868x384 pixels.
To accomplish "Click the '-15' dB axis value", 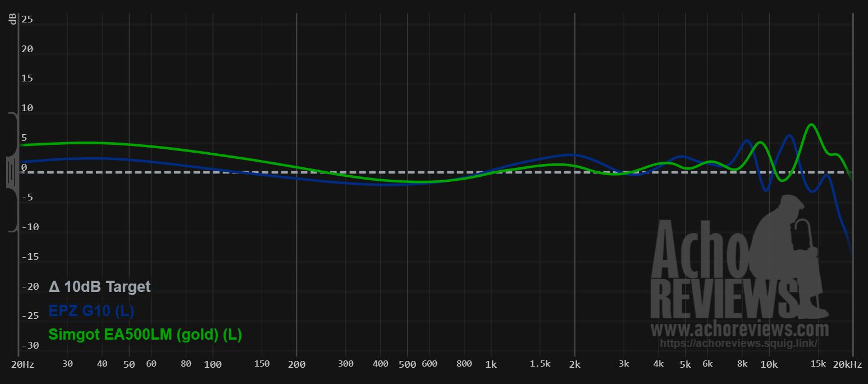I will tap(30, 257).
